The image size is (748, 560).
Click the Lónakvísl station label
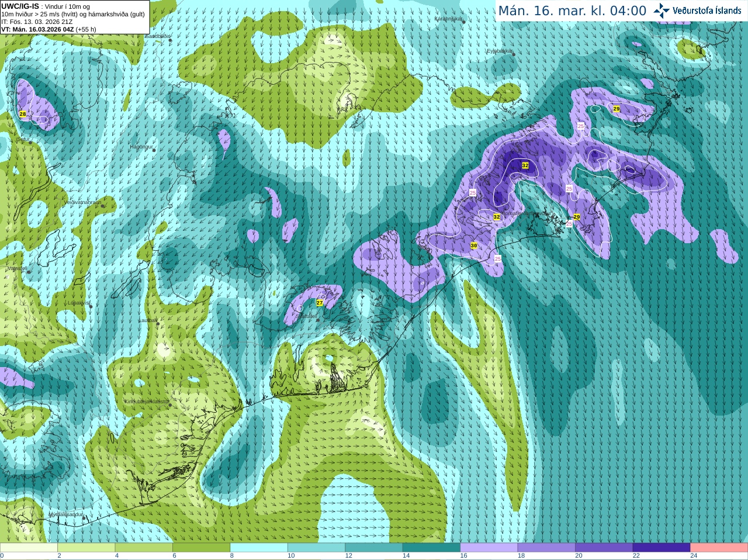(78, 303)
